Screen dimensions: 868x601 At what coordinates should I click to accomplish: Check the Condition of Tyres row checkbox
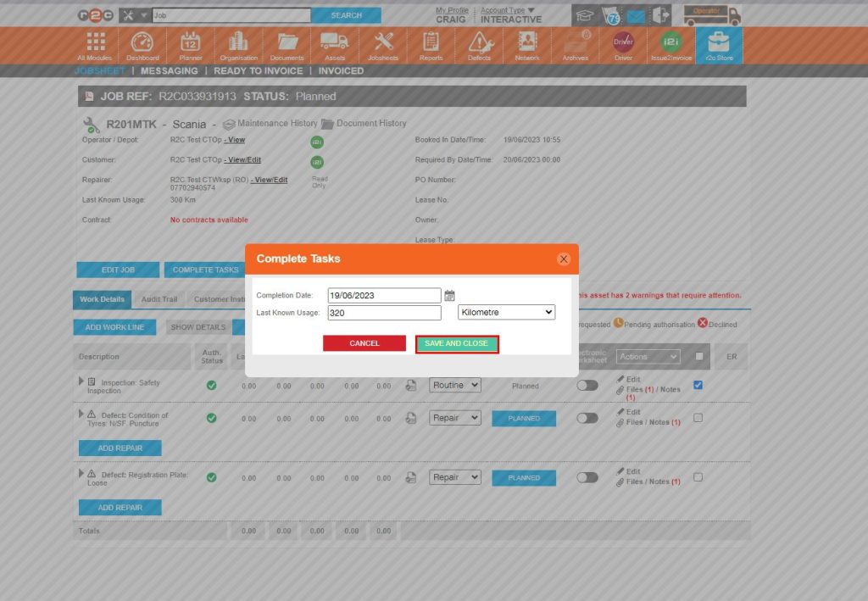tap(698, 418)
